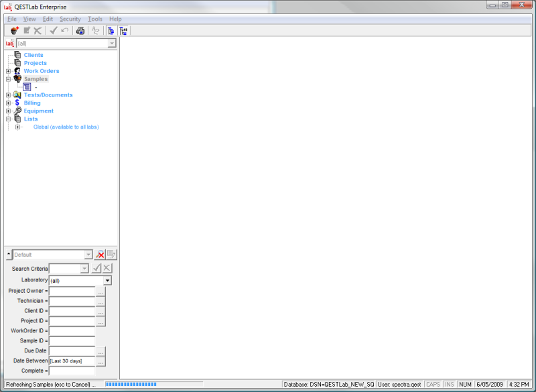Open the Print toolbar icon
This screenshot has height=392, width=536.
coord(80,30)
